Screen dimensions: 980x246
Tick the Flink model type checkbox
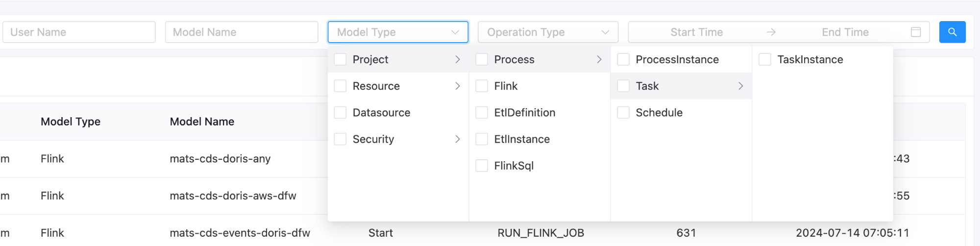[x=482, y=86]
